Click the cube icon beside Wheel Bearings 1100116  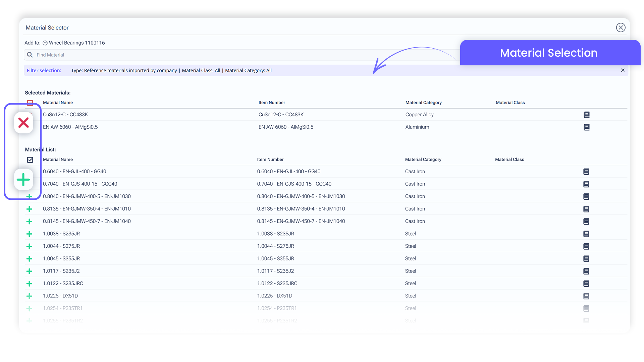tap(45, 43)
